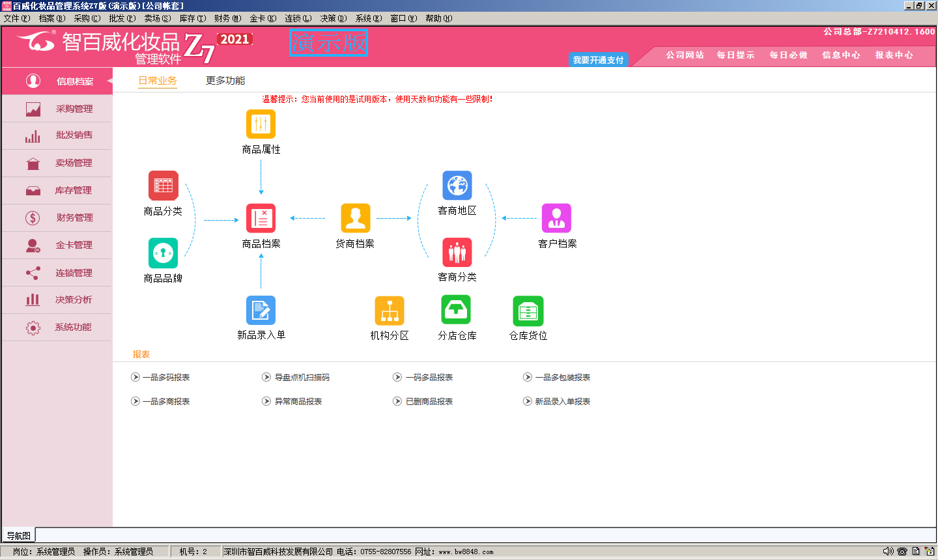The image size is (938, 560).
Task: Click the 机构分区 org chart icon
Action: coord(390,311)
